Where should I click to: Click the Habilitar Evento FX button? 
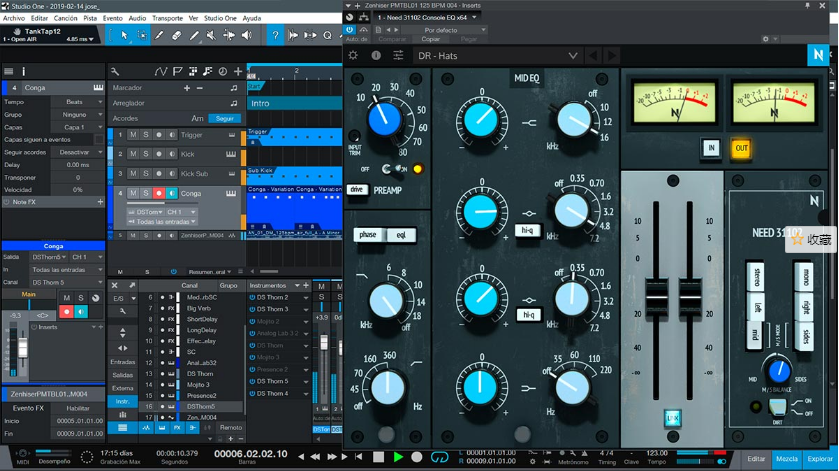click(x=78, y=408)
